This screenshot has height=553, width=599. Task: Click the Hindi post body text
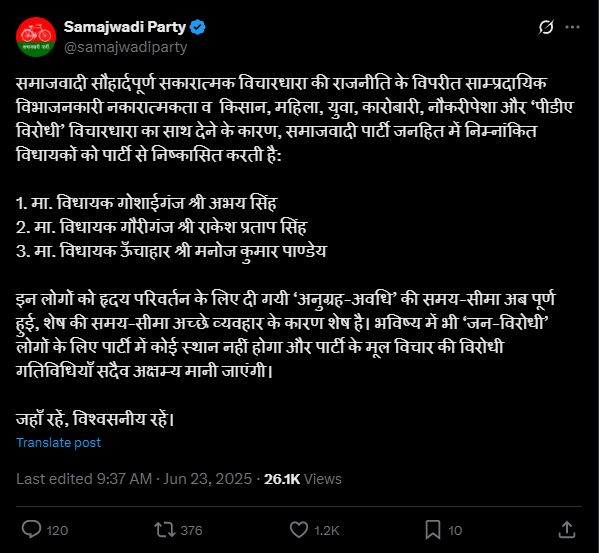point(295,251)
